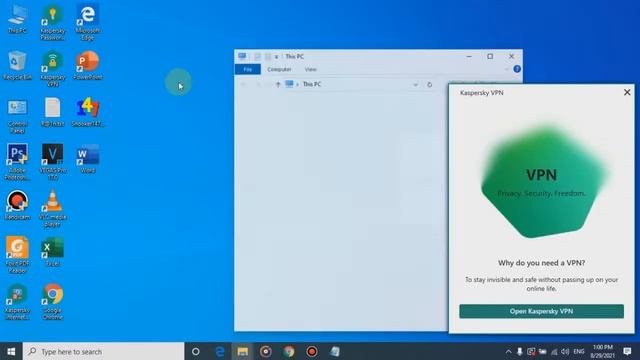This screenshot has width=640, height=360.
Task: Open the View ribbon tab
Action: click(311, 69)
